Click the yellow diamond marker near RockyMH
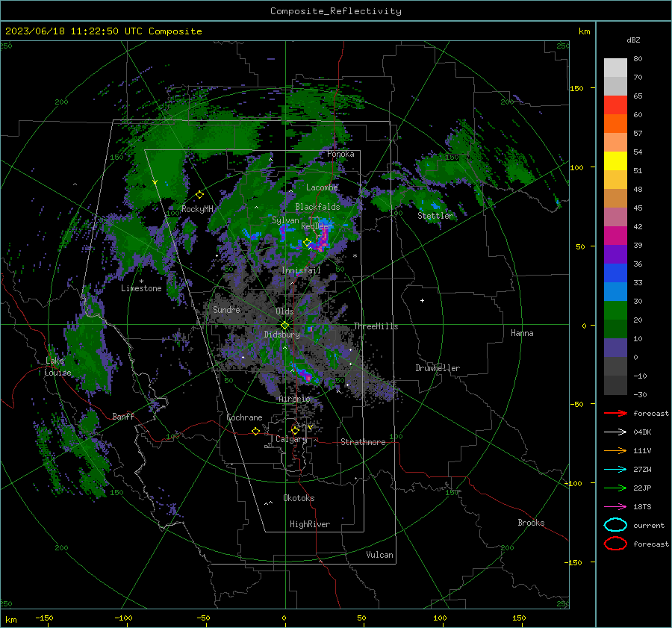This screenshot has width=672, height=628. click(199, 195)
